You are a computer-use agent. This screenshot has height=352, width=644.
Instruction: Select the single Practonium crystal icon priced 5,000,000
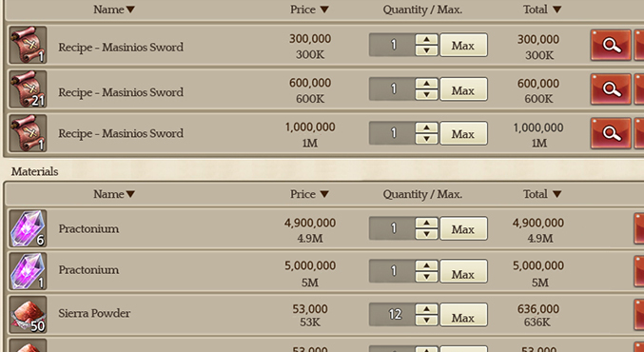click(x=28, y=271)
